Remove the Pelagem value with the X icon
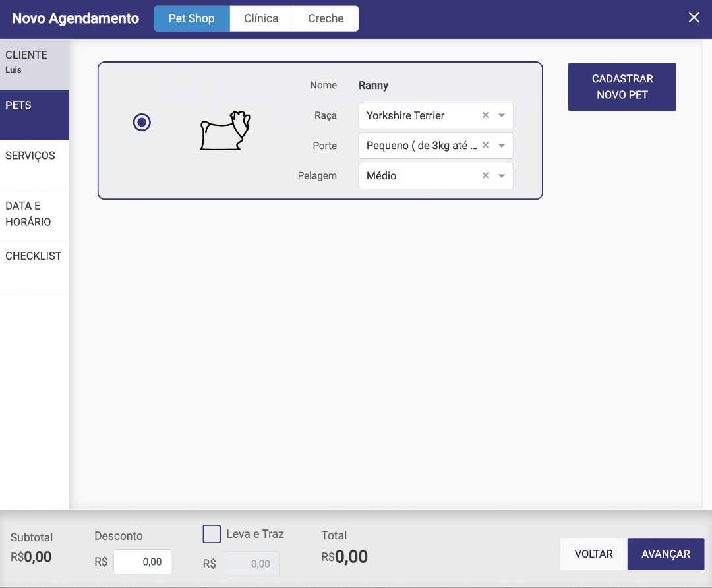The width and height of the screenshot is (712, 588). [x=485, y=176]
